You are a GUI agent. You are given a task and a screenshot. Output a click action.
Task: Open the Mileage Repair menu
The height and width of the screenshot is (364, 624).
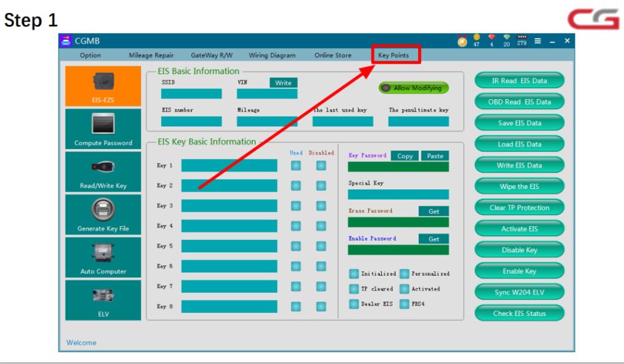pos(151,55)
